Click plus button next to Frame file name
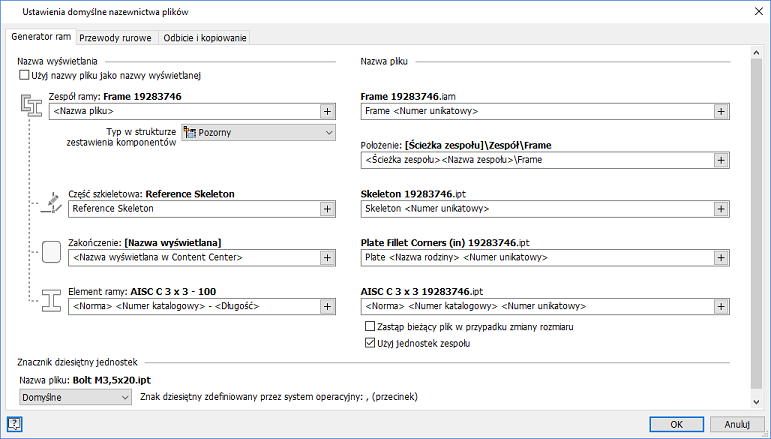The height and width of the screenshot is (439, 771). [x=720, y=112]
